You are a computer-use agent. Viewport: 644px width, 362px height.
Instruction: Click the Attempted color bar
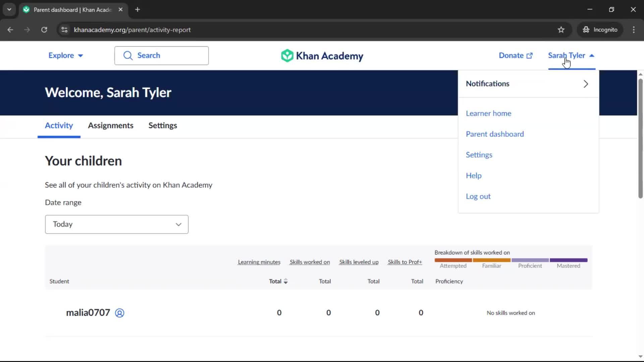453,260
